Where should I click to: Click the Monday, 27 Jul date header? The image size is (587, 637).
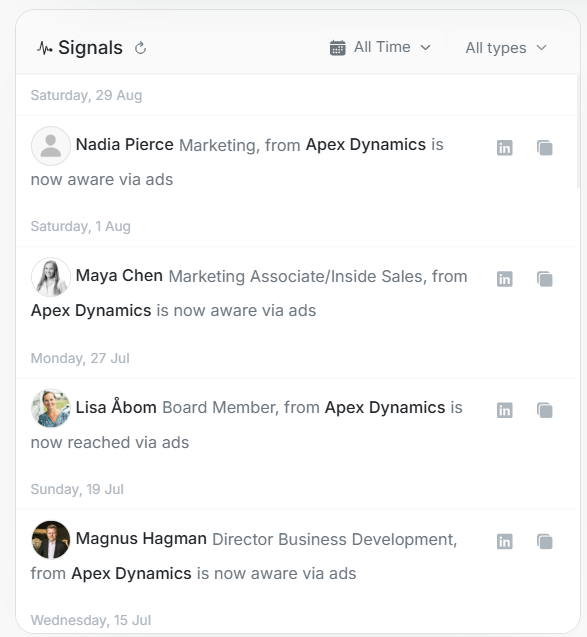click(x=80, y=358)
